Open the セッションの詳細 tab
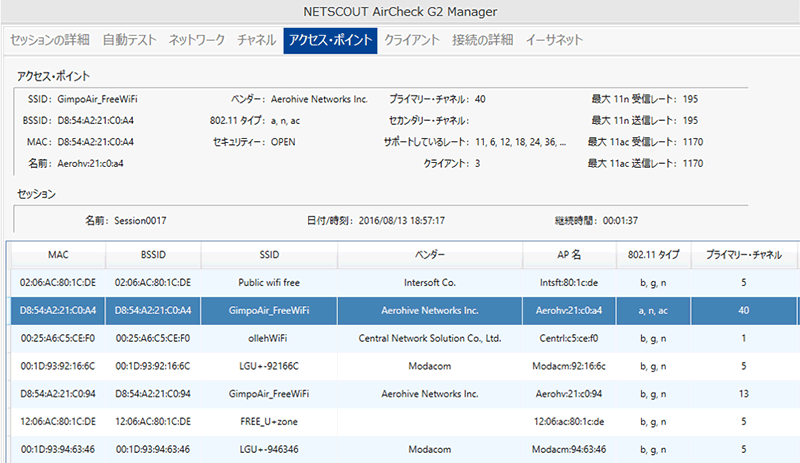The image size is (800, 463). click(49, 40)
